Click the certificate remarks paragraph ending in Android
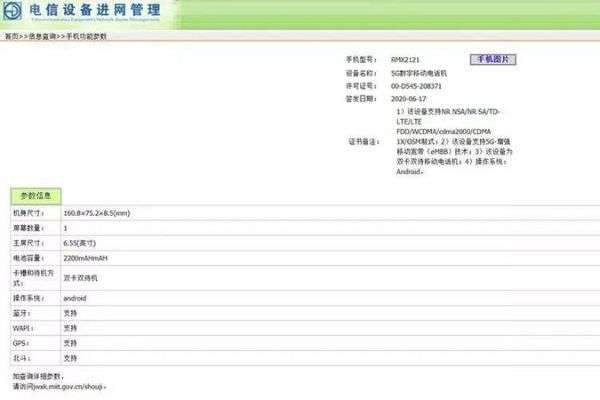Image resolution: width=600 pixels, height=400 pixels. coord(454,142)
